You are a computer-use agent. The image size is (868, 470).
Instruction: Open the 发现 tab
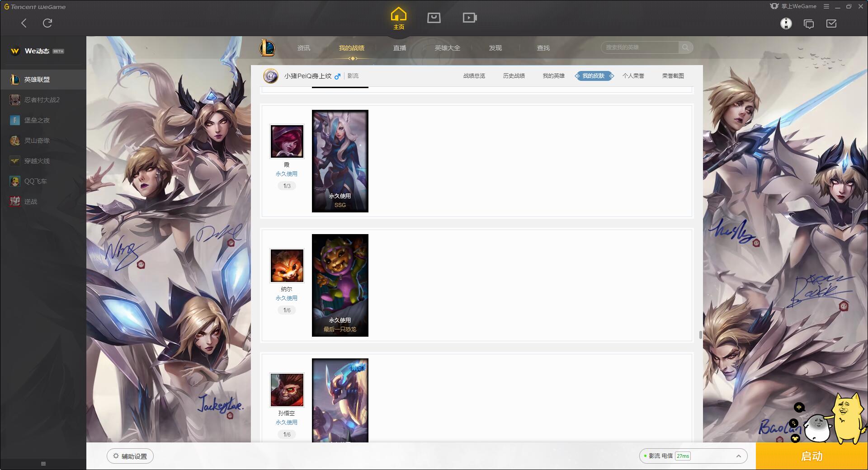point(495,48)
